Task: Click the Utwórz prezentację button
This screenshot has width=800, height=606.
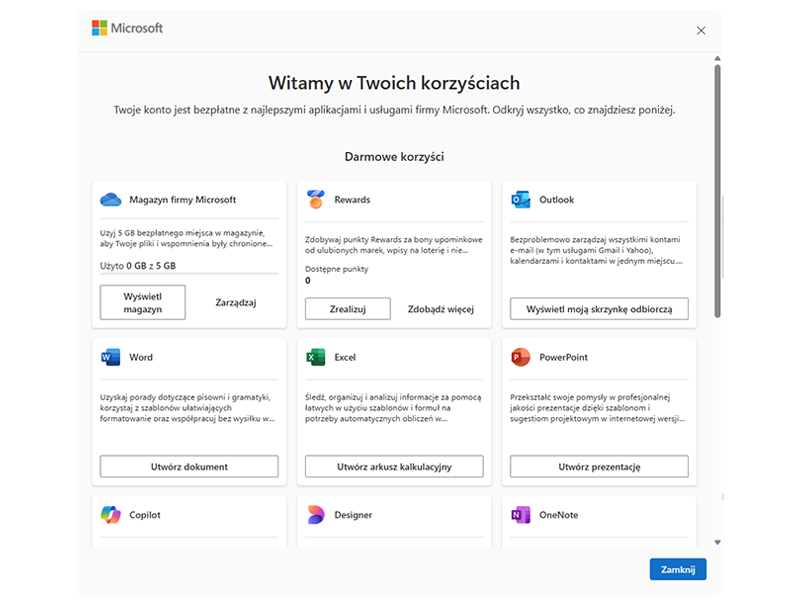Action: point(599,466)
